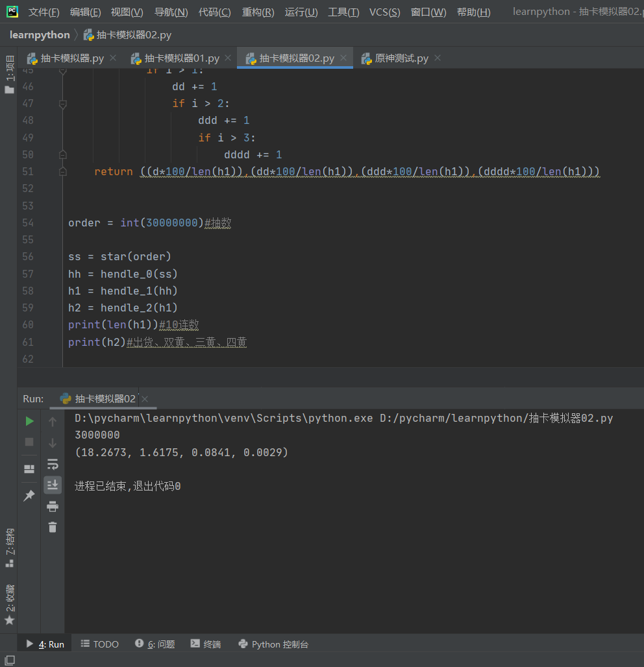The width and height of the screenshot is (644, 667).
Task: Click the h2 = hendle_2(h1) line
Action: tap(123, 308)
